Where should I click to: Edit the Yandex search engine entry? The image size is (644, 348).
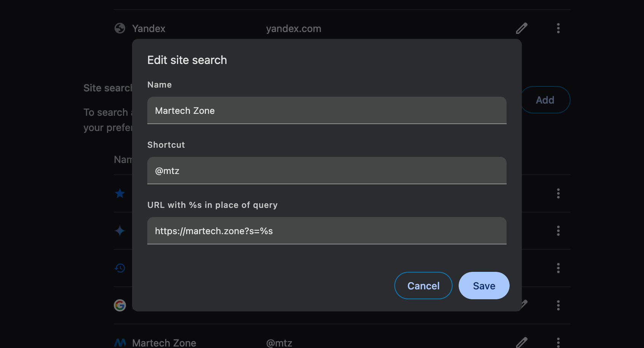(x=521, y=29)
